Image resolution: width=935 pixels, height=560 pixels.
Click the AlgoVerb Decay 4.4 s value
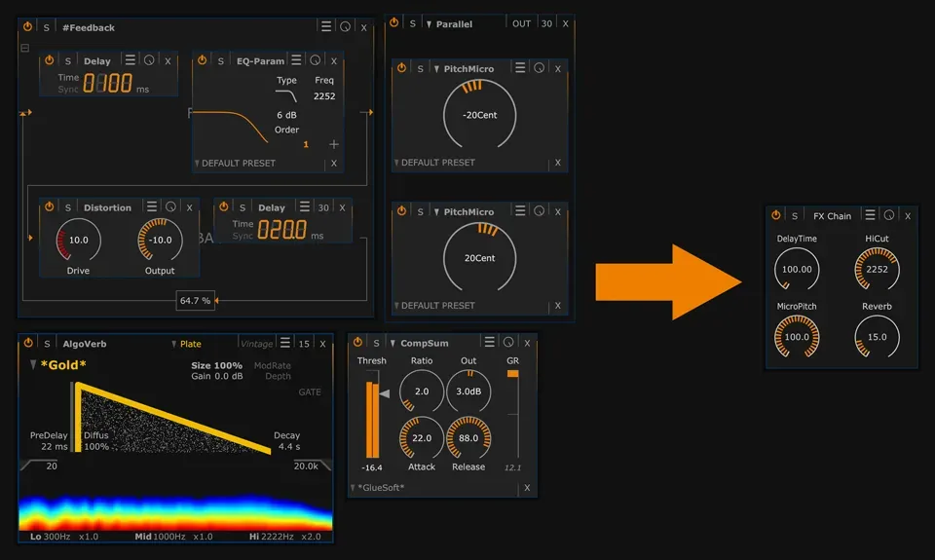click(288, 447)
